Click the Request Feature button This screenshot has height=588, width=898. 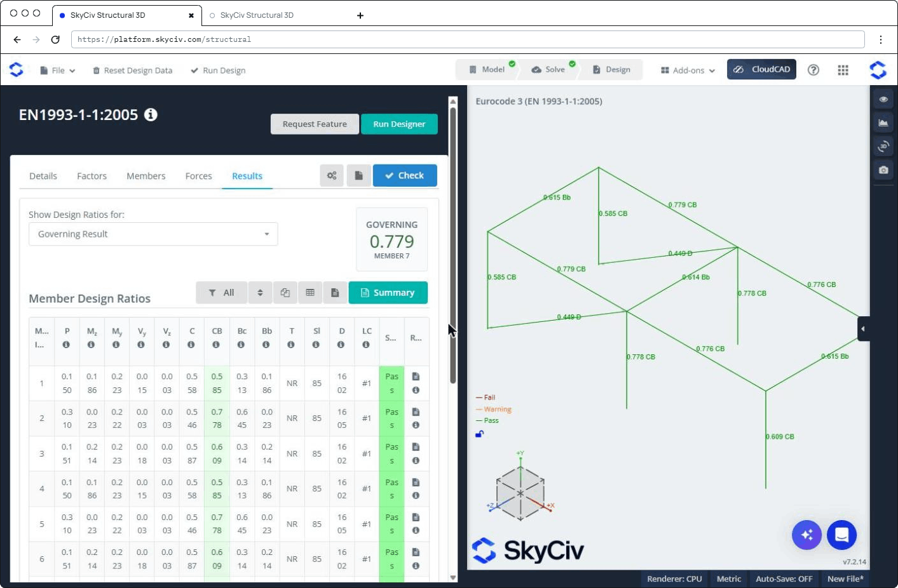tap(315, 124)
